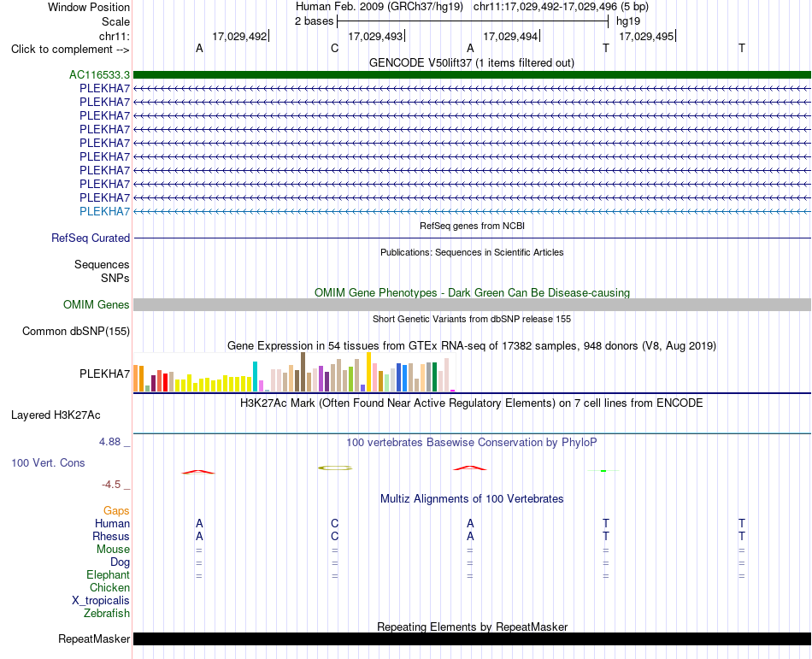Viewport: 812px width, 659px height.
Task: Click the hg19 label beside scale bar
Action: point(628,21)
